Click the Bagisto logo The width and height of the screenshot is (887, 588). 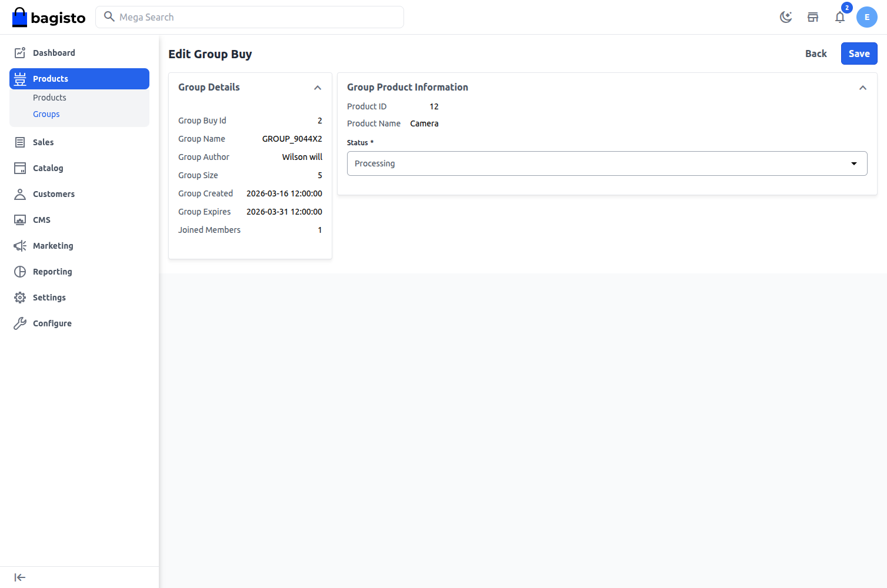pos(49,17)
